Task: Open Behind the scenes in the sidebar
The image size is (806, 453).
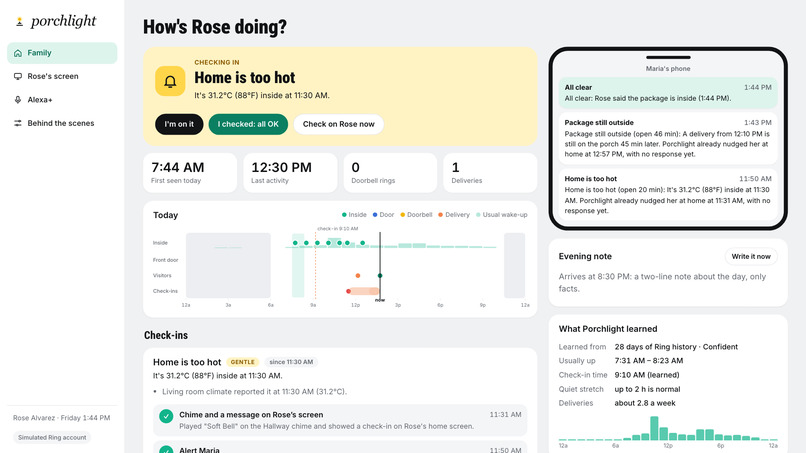Action: [62, 123]
